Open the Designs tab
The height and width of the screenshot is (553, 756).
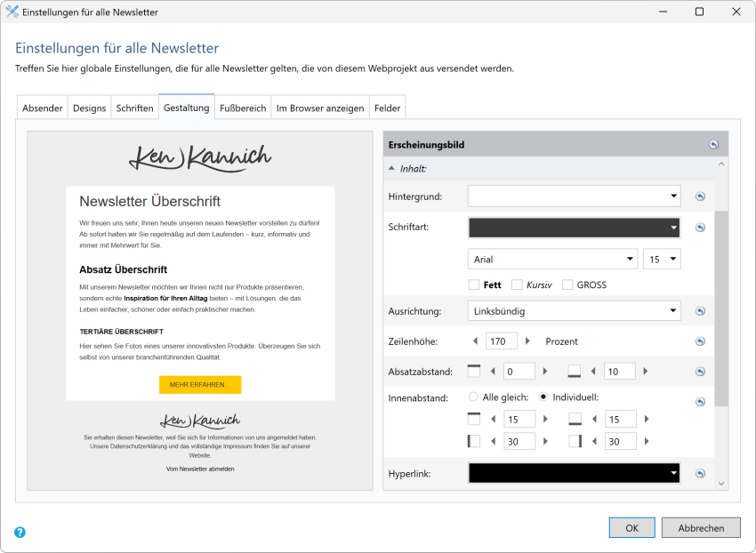click(89, 107)
